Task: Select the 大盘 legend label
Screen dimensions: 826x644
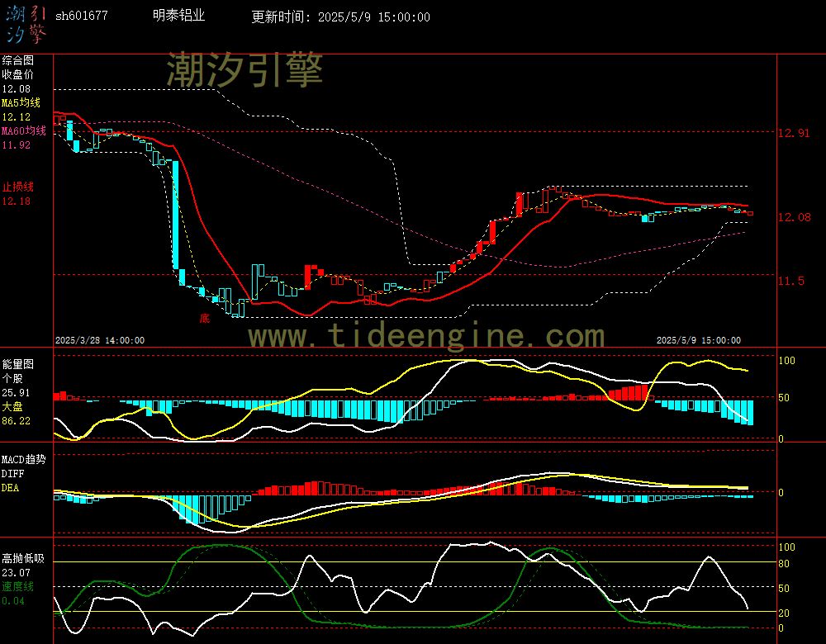Action: click(x=12, y=406)
